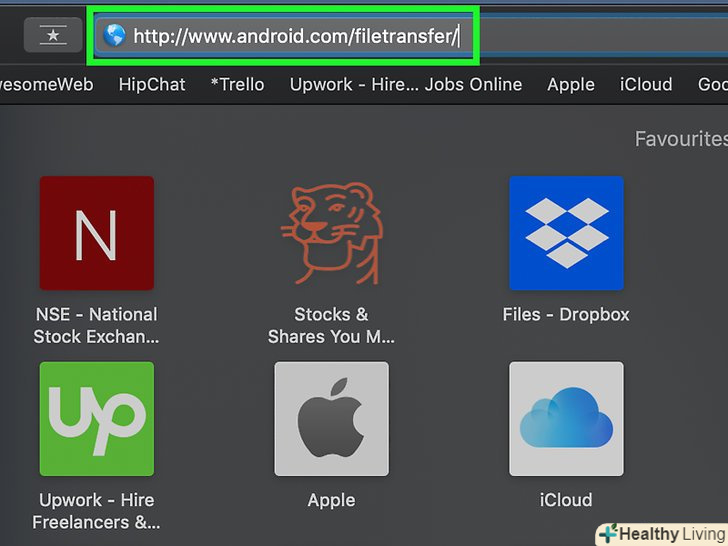Open the HipChat bookmark
728x546 pixels.
(x=152, y=84)
